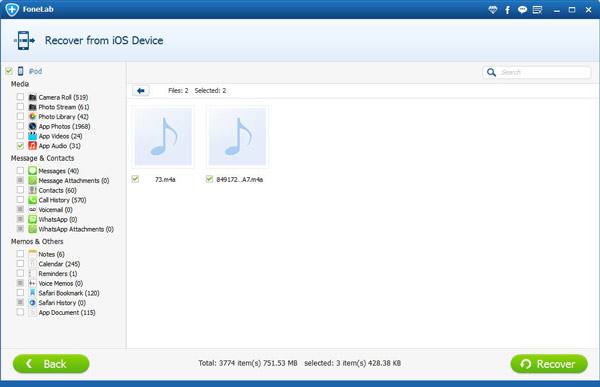
Task: Click the Photo Library icon
Action: 33,116
